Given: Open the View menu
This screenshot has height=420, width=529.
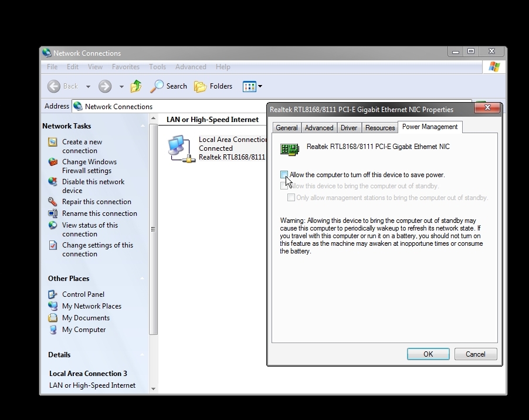Looking at the screenshot, I should tap(95, 67).
